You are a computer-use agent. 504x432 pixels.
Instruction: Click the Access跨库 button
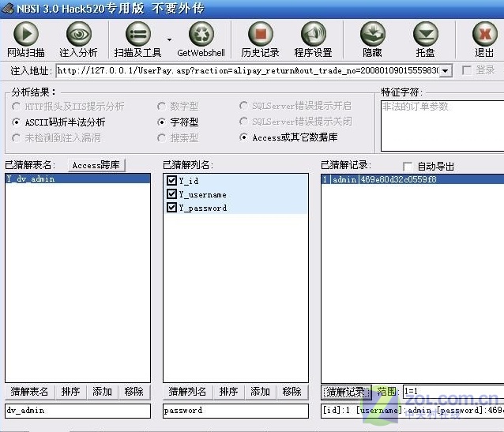96,165
